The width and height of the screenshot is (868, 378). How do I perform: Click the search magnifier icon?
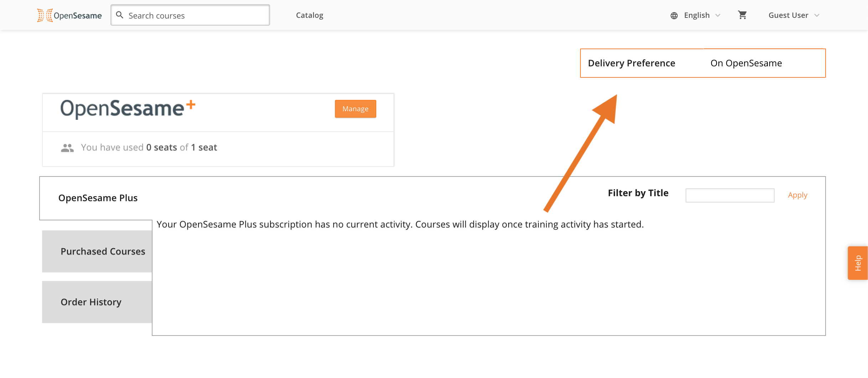pyautogui.click(x=120, y=15)
